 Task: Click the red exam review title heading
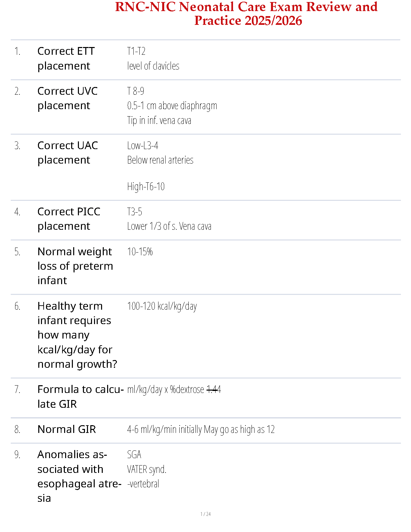(246, 14)
